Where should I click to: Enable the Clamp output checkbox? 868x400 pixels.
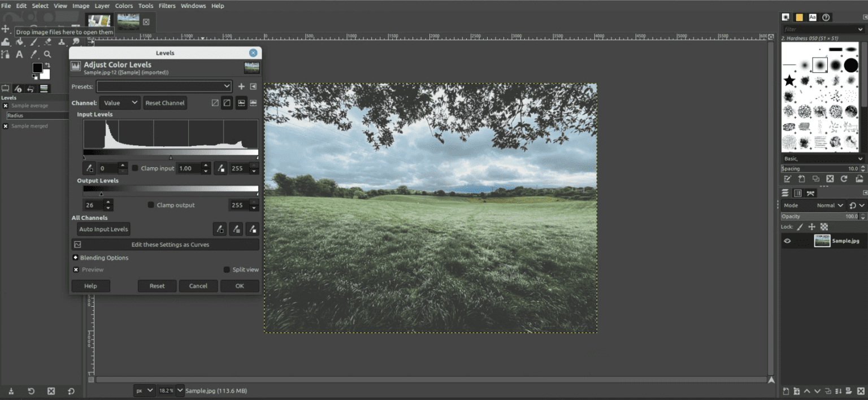click(151, 205)
